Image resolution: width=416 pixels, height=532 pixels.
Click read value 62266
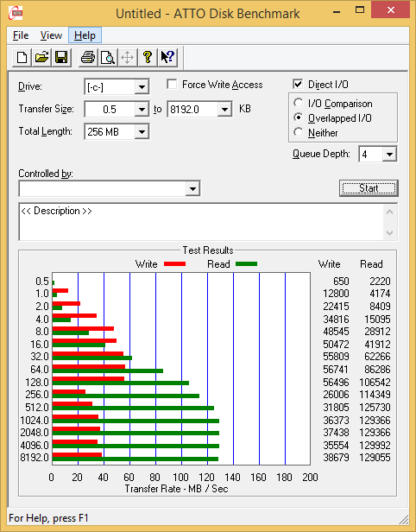(x=377, y=357)
